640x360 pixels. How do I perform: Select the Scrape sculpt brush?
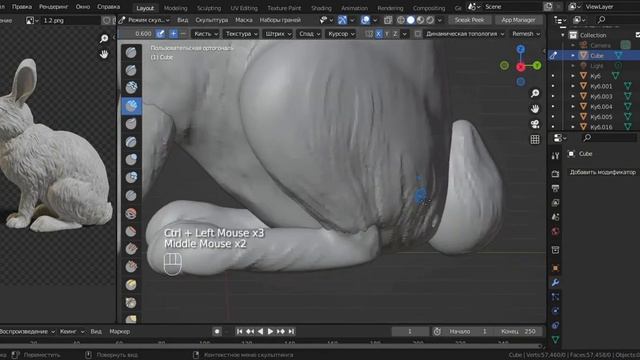(x=131, y=267)
